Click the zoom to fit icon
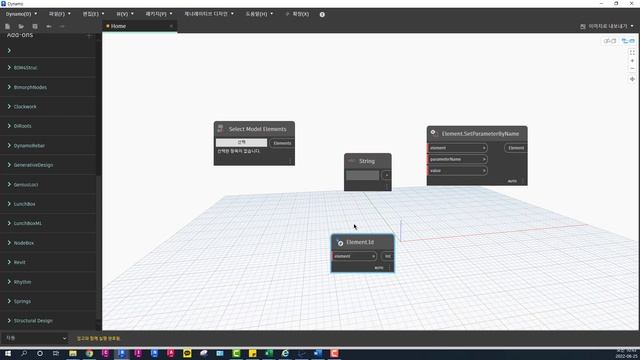The width and height of the screenshot is (640, 360). click(632, 53)
